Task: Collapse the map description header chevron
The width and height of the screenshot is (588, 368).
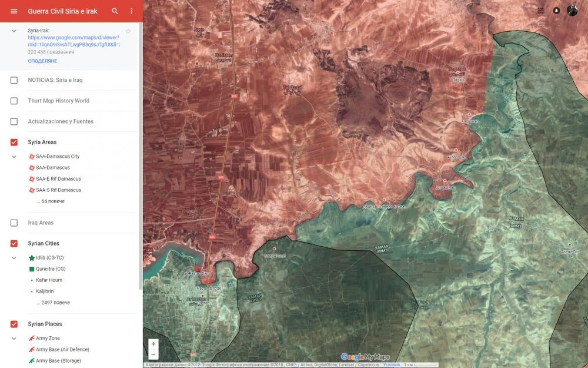Action: point(14,31)
